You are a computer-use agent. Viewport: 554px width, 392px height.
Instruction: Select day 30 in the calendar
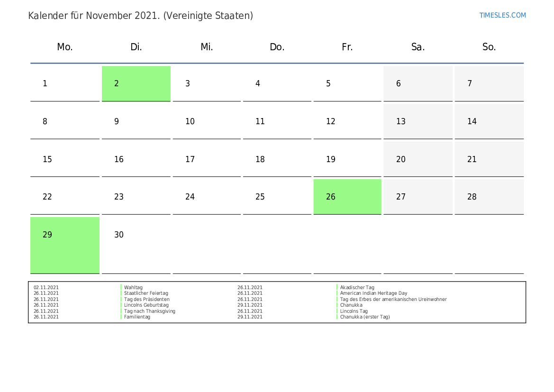[136, 245]
